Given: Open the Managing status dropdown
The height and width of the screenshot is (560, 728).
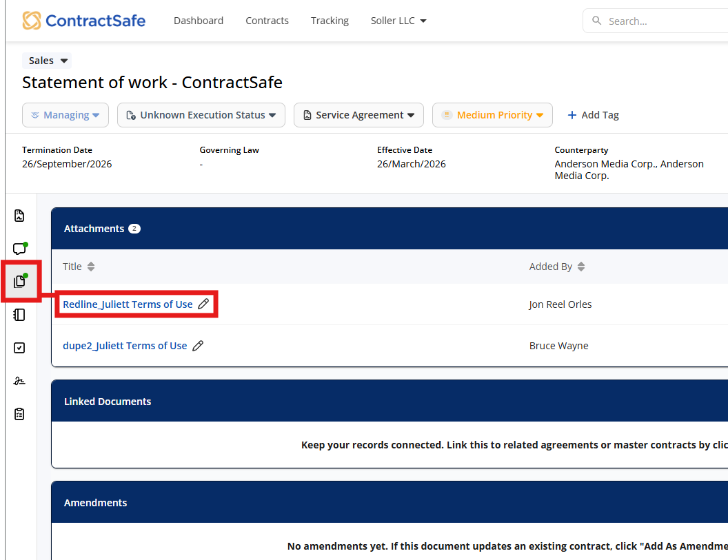Looking at the screenshot, I should pyautogui.click(x=65, y=115).
